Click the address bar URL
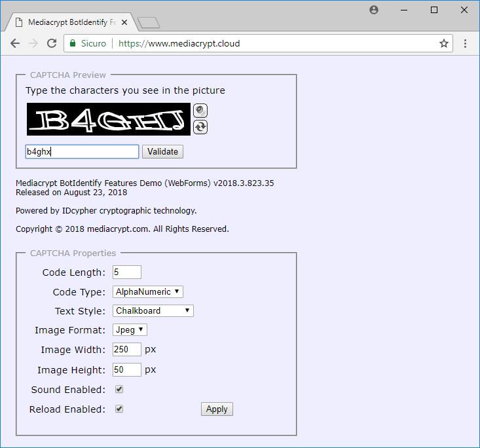The width and height of the screenshot is (480, 448). click(179, 43)
